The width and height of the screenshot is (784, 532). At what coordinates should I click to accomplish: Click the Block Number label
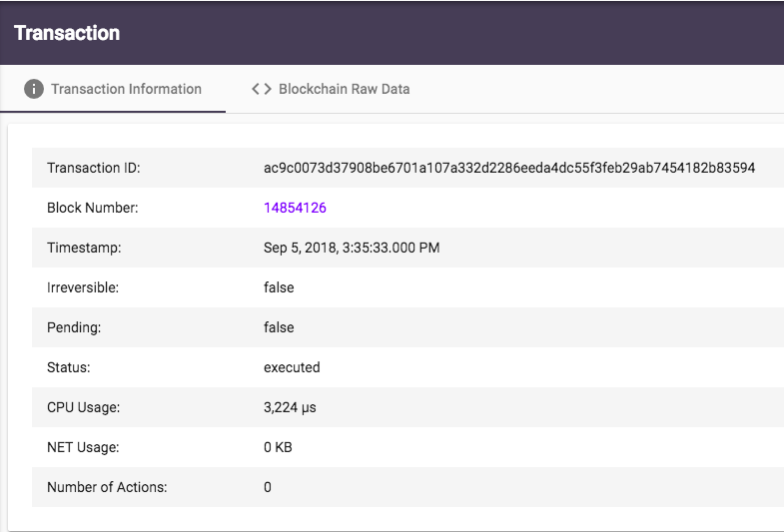pyautogui.click(x=93, y=208)
